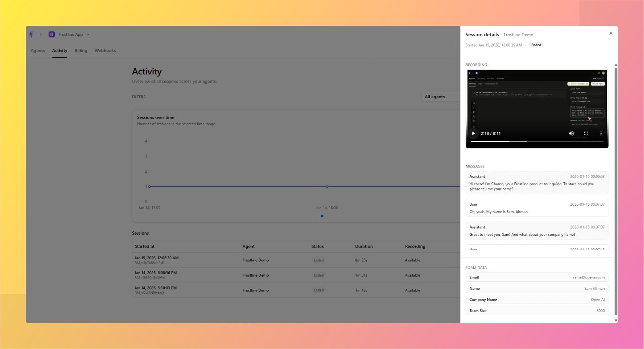Seek along the recording progress bar
Viewport: 644px width, 349px height.
pos(537,141)
